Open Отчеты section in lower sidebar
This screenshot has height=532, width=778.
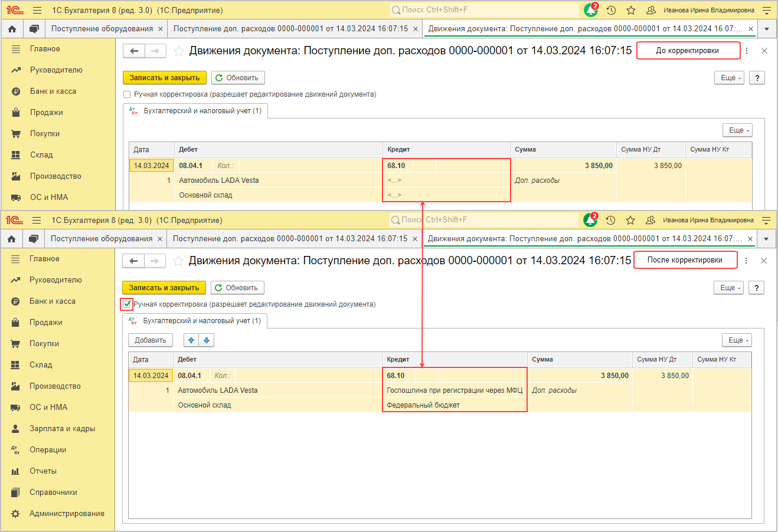click(57, 471)
